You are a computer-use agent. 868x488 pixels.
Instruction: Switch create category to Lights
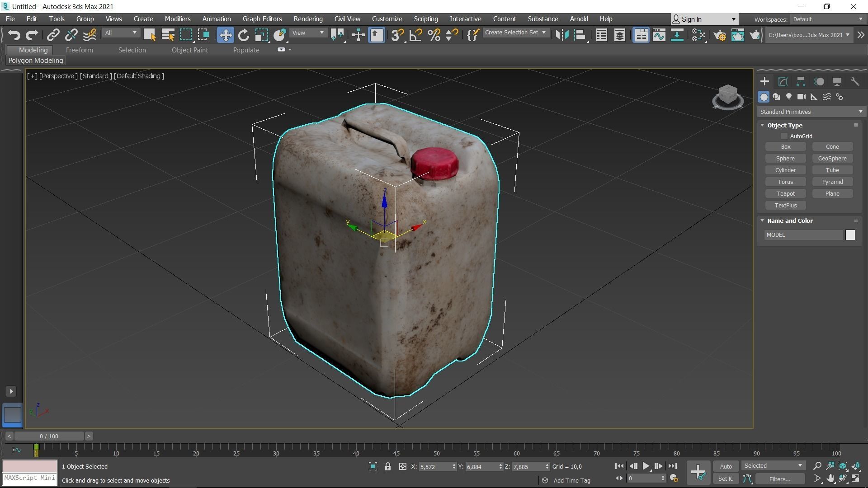[x=789, y=97]
